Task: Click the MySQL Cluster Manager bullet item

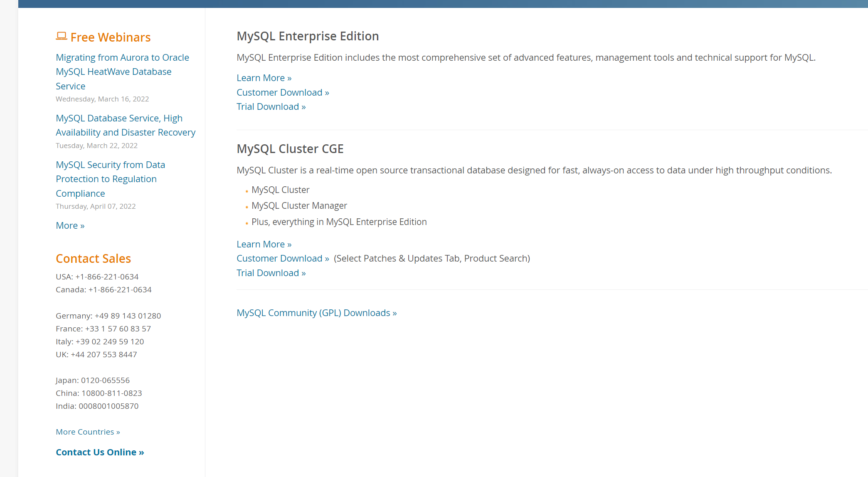Action: click(299, 205)
